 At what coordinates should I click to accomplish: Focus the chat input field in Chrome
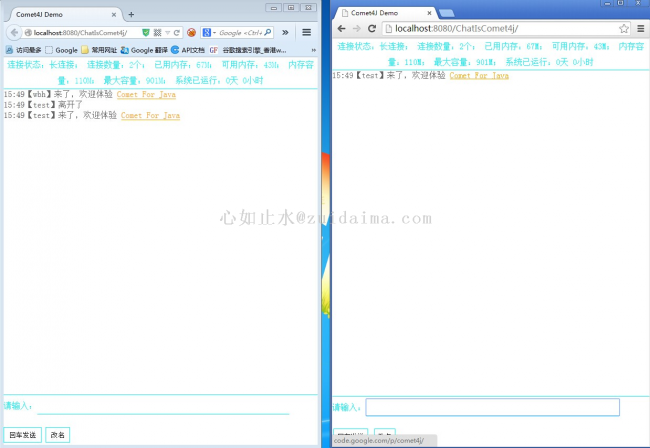pos(492,407)
